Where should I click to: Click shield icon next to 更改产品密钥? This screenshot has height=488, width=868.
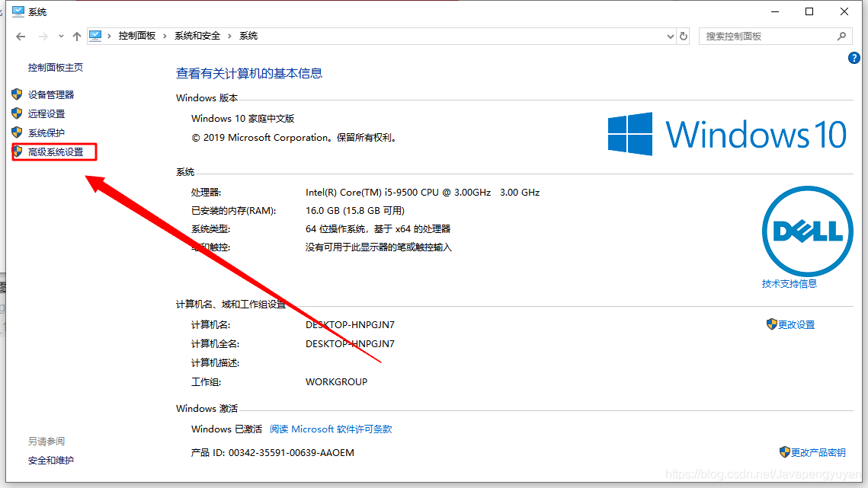point(784,452)
